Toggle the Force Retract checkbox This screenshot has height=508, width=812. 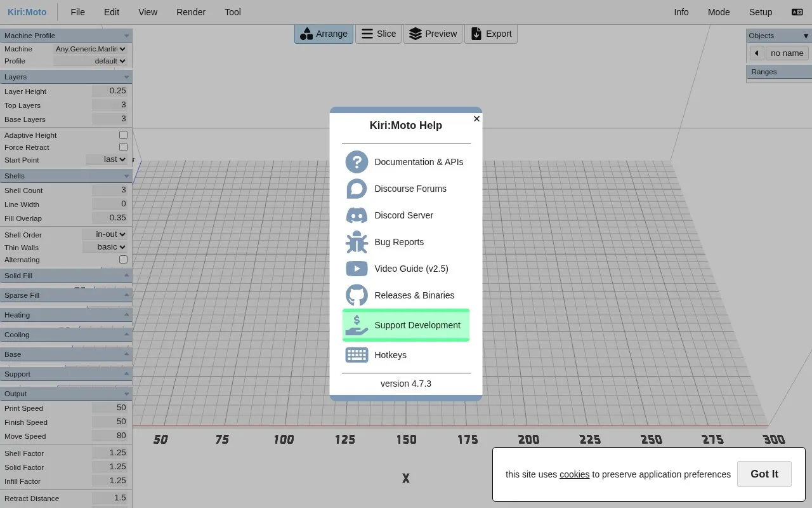coord(123,147)
